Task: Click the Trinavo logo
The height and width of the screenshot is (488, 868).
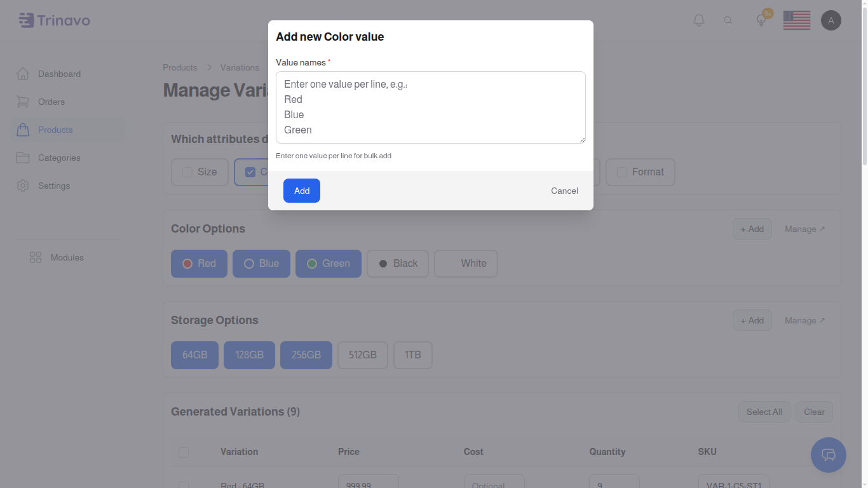Action: (x=54, y=20)
